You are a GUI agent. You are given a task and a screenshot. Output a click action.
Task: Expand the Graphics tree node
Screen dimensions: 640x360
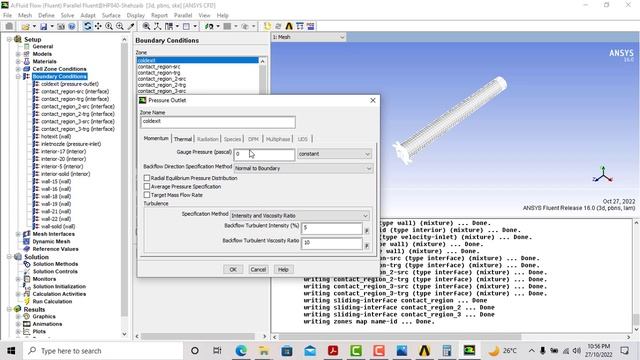coord(18,317)
